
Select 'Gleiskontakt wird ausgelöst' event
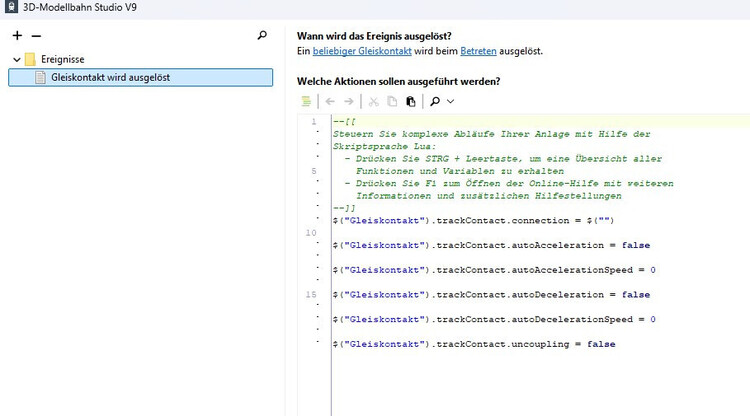coord(109,77)
